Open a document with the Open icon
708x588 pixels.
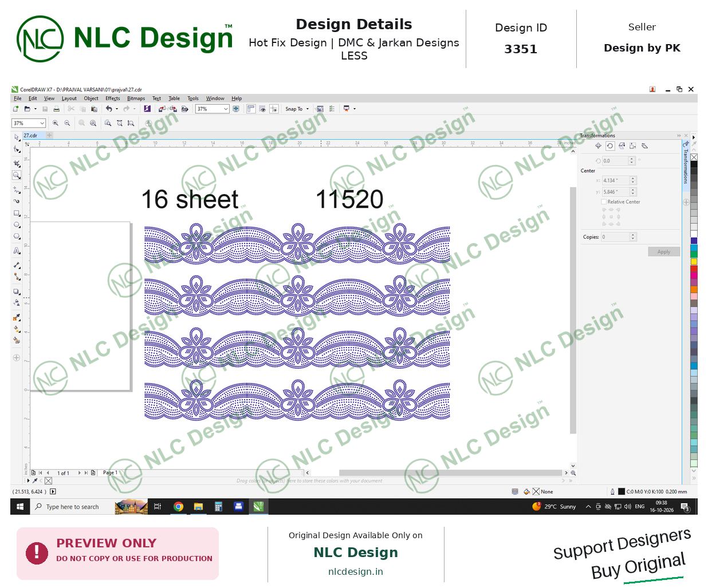[x=27, y=109]
